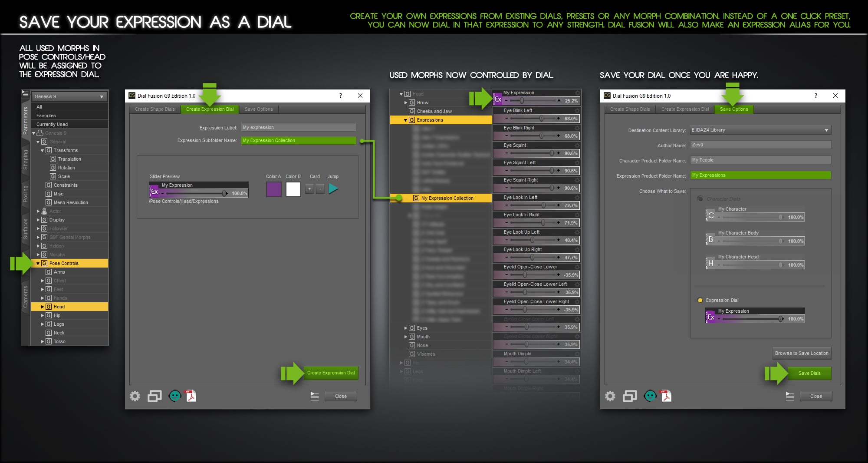Collapse the Expressions group in the parameters tree
The width and height of the screenshot is (868, 463).
(x=406, y=120)
